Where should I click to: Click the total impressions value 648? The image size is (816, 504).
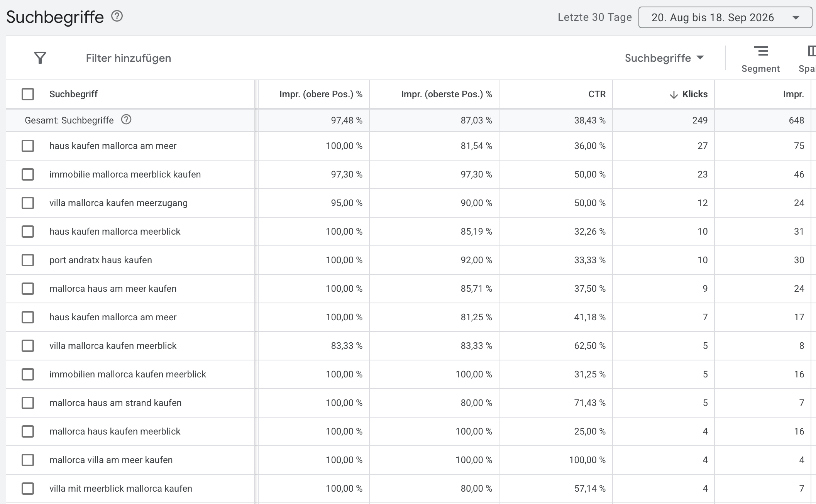pyautogui.click(x=796, y=120)
